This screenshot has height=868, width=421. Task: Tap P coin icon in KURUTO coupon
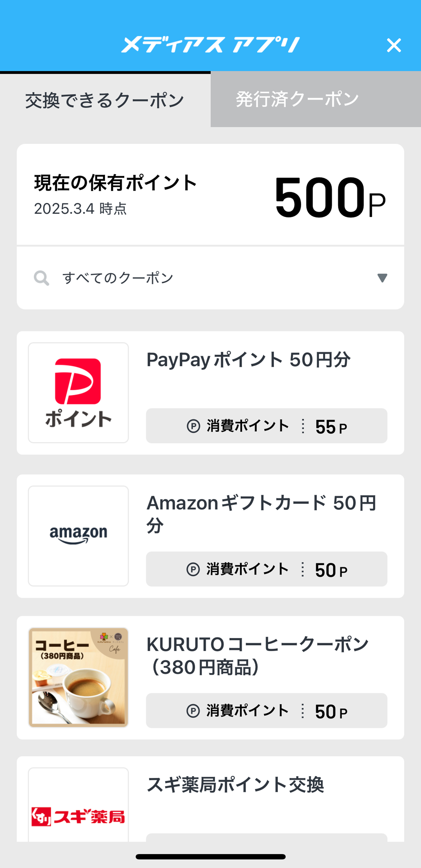[x=193, y=711]
